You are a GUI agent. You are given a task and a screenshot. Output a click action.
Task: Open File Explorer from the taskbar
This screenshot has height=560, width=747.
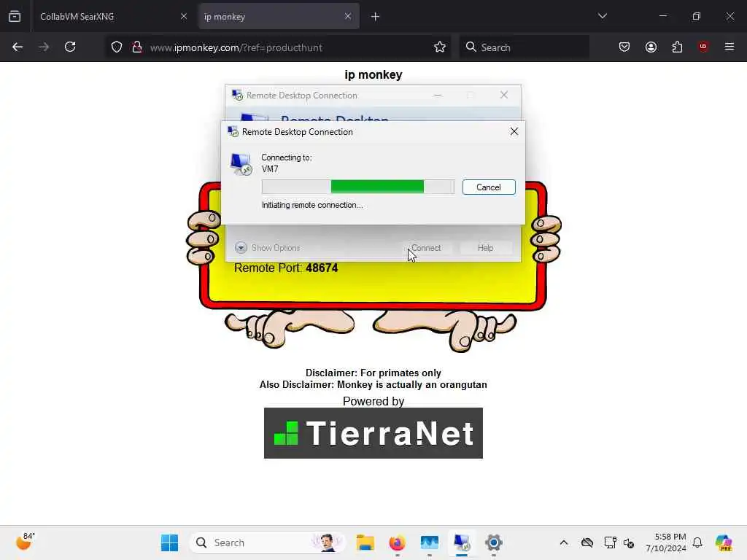click(x=365, y=542)
